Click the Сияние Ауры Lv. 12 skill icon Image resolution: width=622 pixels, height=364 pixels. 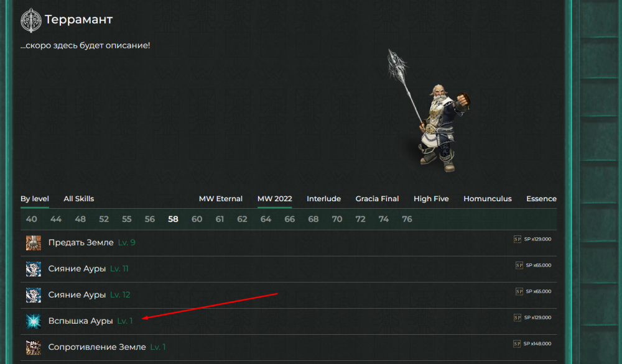(x=34, y=295)
